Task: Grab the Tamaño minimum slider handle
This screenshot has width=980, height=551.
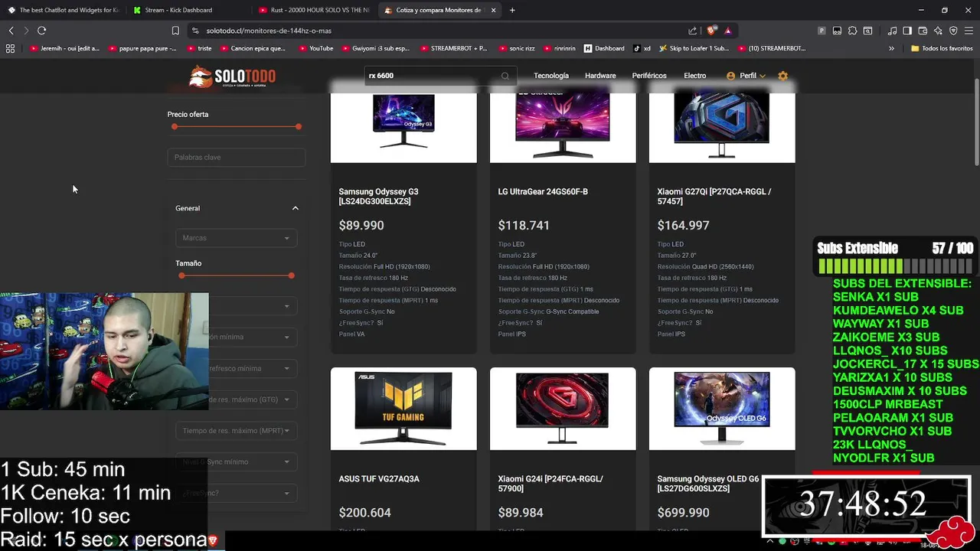Action: coord(181,275)
